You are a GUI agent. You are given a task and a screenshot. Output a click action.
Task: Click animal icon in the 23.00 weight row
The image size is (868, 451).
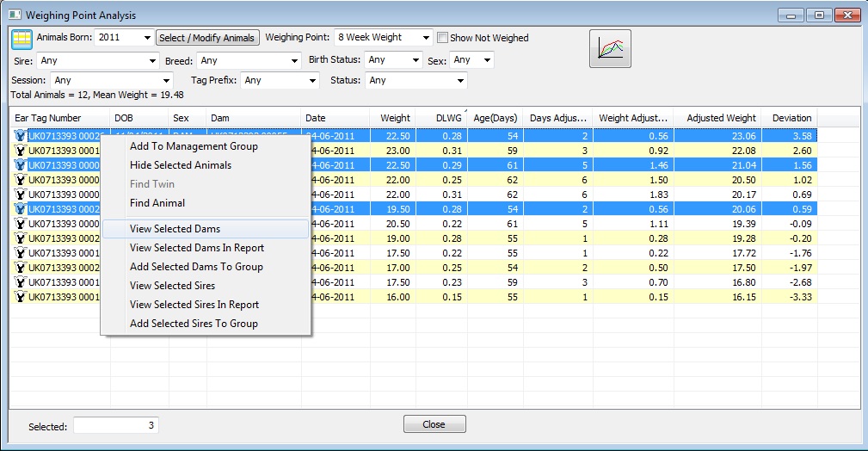pos(21,151)
